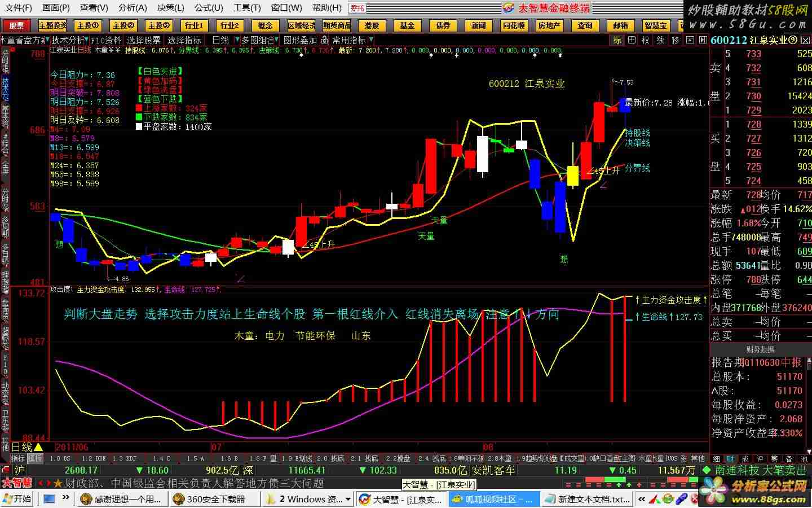The height and width of the screenshot is (508, 812).
Task: Open the 工具(T) menu
Action: click(x=247, y=8)
